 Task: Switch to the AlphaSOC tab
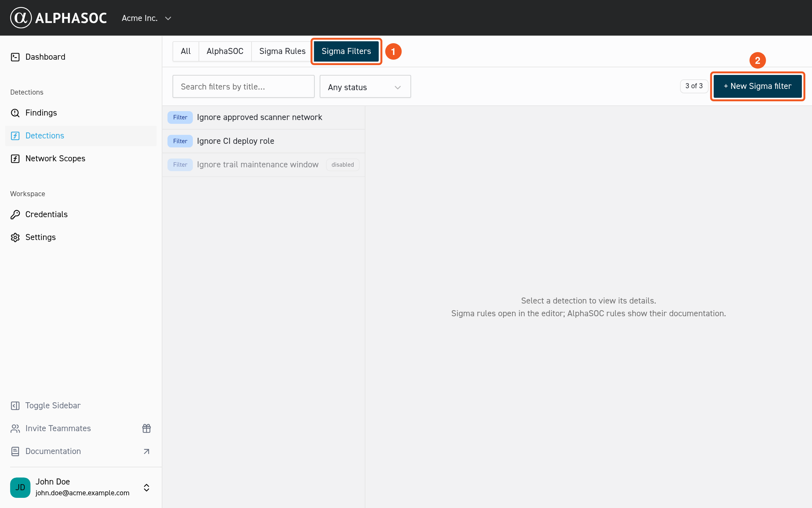225,51
